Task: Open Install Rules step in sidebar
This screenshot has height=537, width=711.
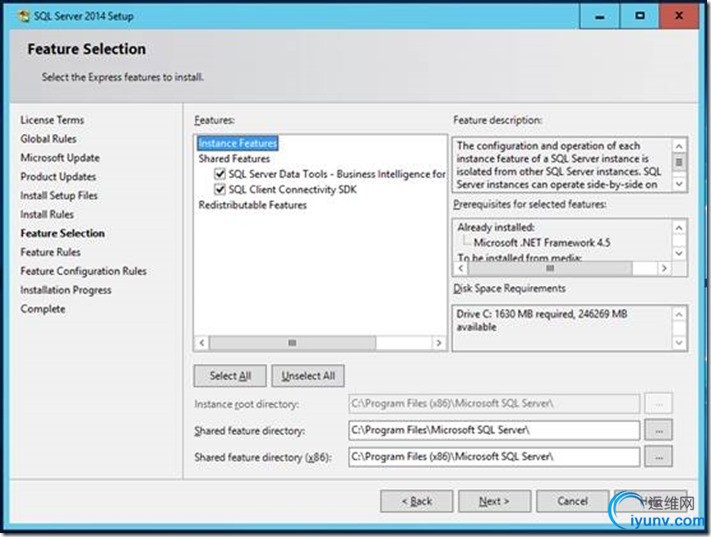Action: 47,215
